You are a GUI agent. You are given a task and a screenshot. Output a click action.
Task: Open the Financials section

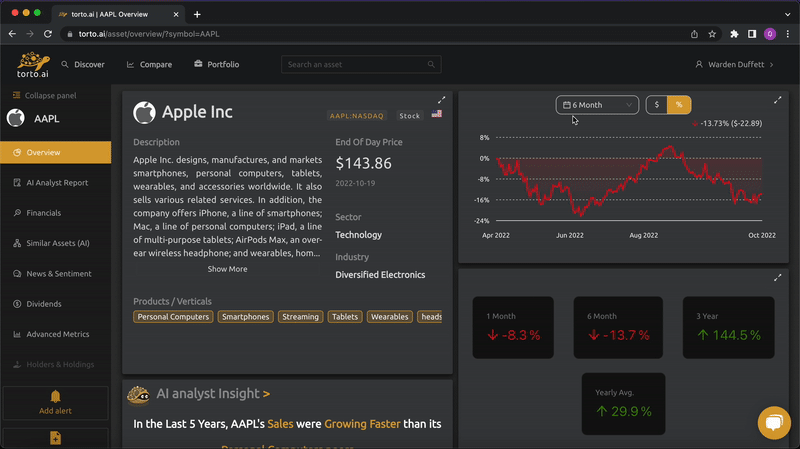pyautogui.click(x=56, y=213)
